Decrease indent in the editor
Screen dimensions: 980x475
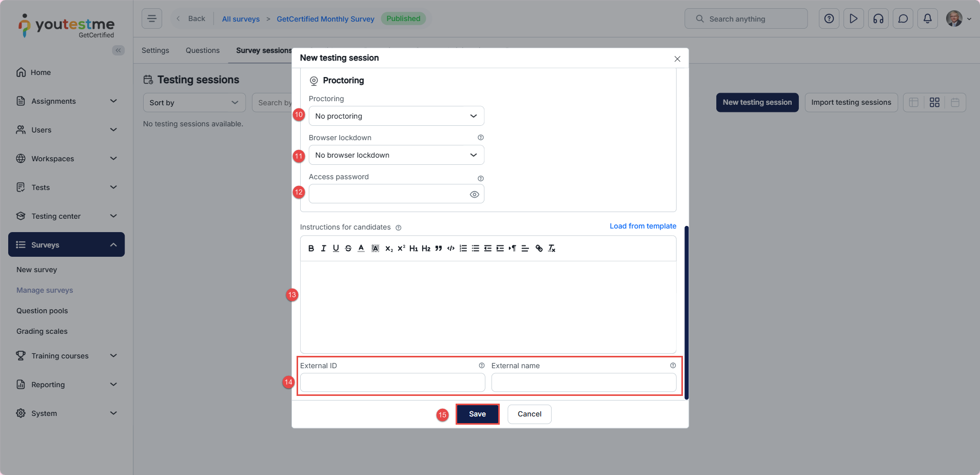coord(488,249)
